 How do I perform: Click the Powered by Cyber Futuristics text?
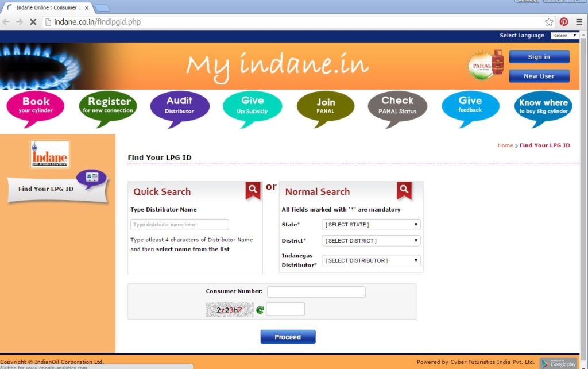click(475, 362)
